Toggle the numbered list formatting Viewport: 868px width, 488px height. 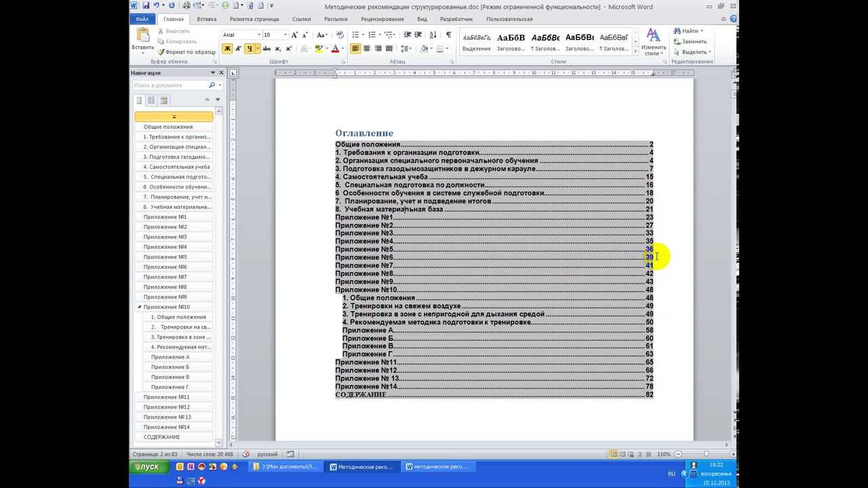coord(373,35)
